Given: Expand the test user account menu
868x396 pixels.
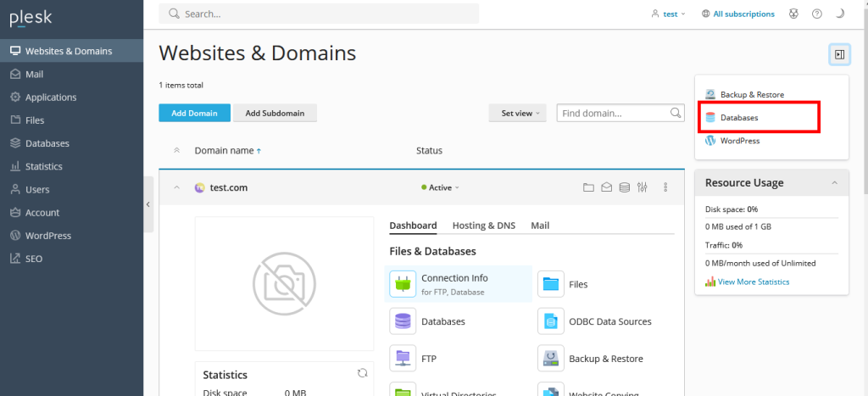Looking at the screenshot, I should click(x=668, y=14).
